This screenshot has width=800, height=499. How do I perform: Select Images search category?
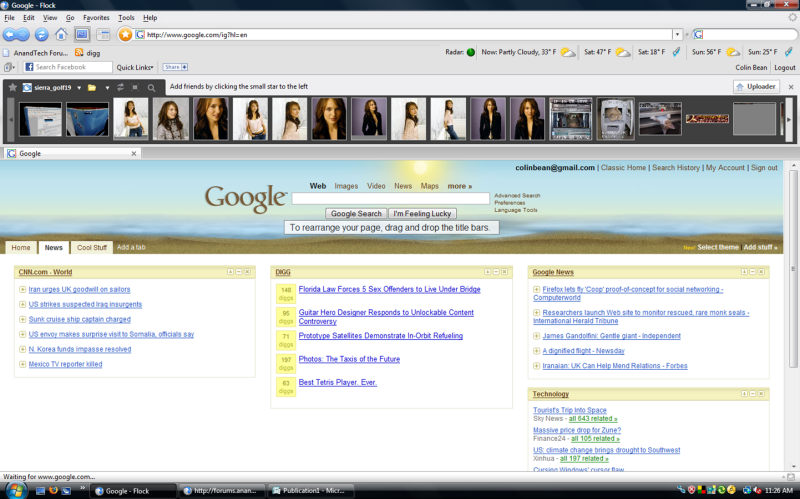coord(346,186)
